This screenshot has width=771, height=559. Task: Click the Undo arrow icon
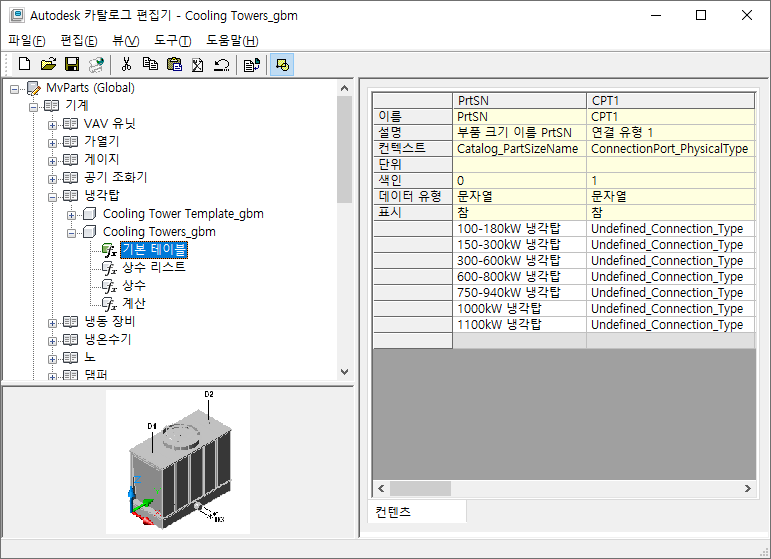click(x=222, y=64)
